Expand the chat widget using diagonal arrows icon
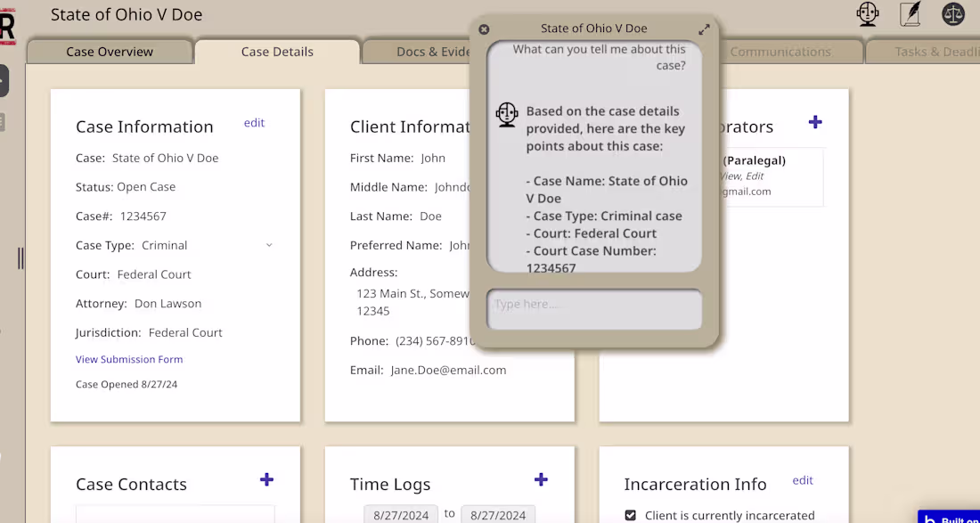Viewport: 980px width, 523px height. click(x=705, y=28)
